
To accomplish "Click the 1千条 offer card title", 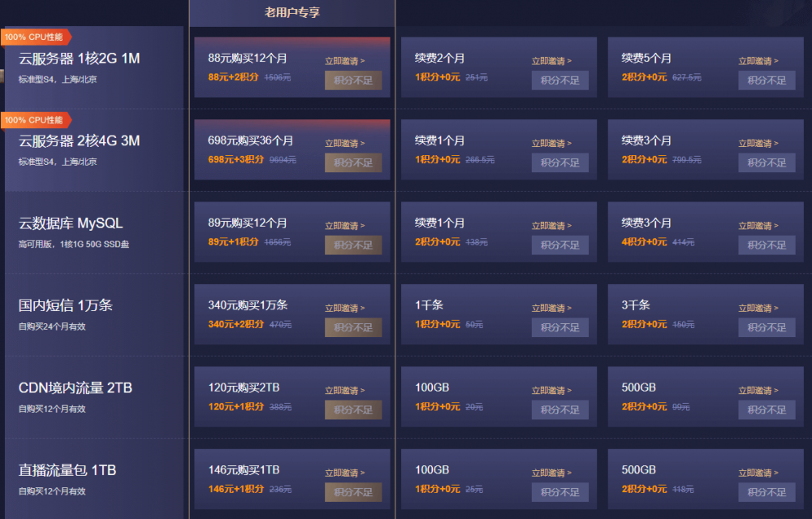I will (429, 305).
